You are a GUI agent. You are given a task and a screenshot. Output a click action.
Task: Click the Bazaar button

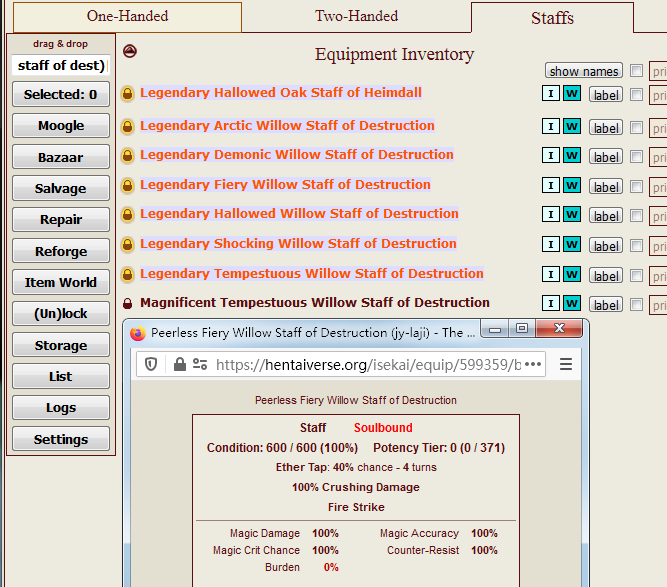coord(61,157)
